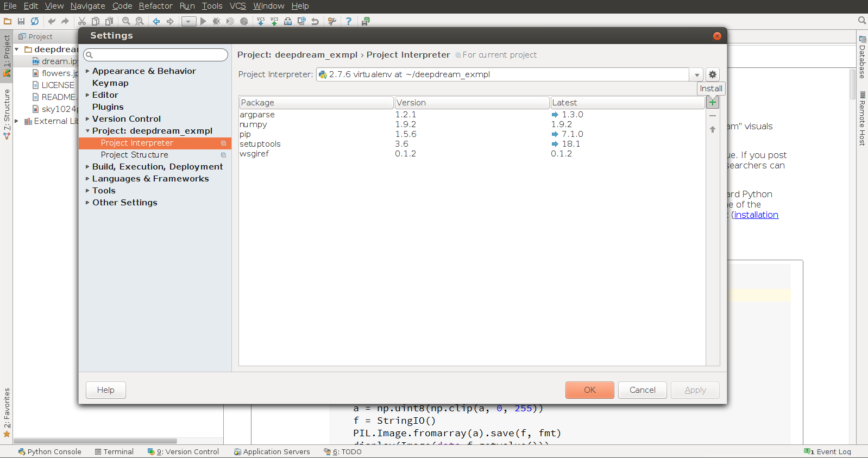868x458 pixels.
Task: Click the Copy toolbar icon
Action: coord(96,21)
